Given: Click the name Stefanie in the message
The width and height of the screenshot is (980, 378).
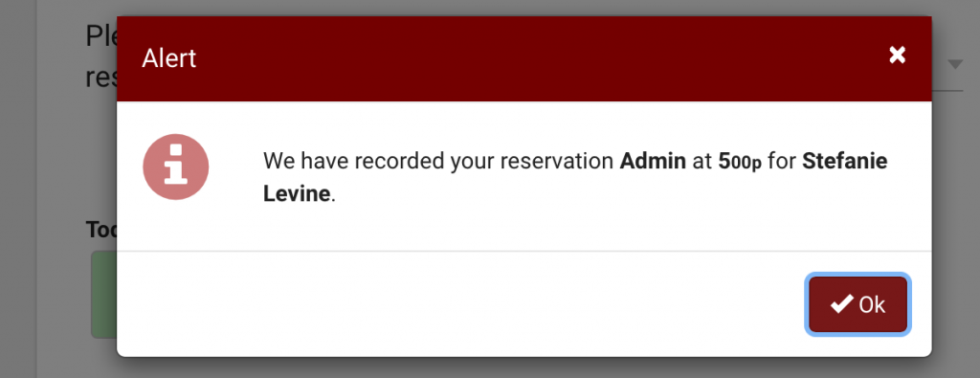Looking at the screenshot, I should click(x=844, y=162).
